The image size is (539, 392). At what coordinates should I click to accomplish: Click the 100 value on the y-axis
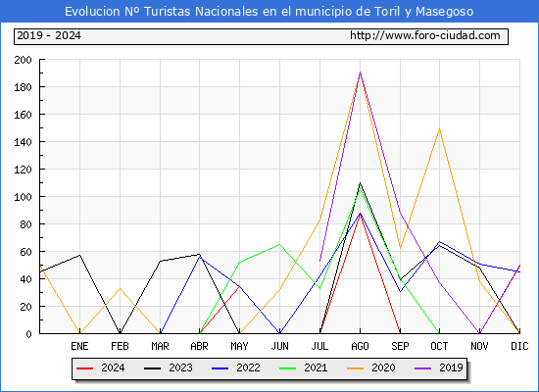click(x=24, y=197)
